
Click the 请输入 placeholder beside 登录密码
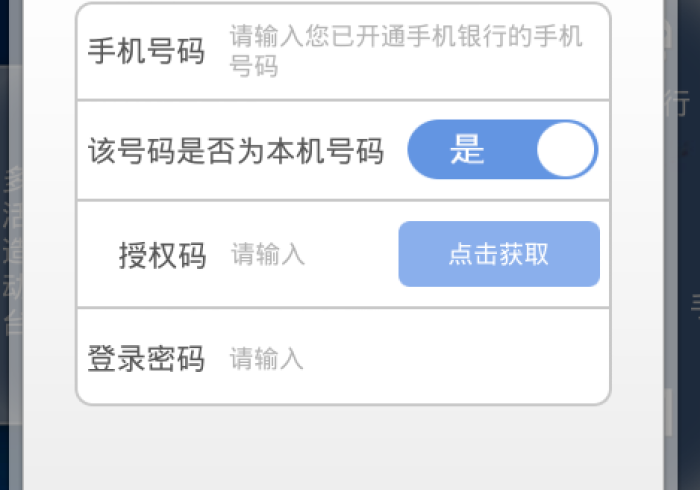coord(267,358)
